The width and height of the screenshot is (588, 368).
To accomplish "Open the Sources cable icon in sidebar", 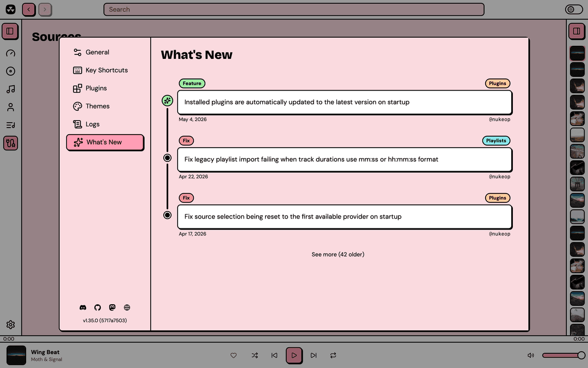I will tap(10, 143).
